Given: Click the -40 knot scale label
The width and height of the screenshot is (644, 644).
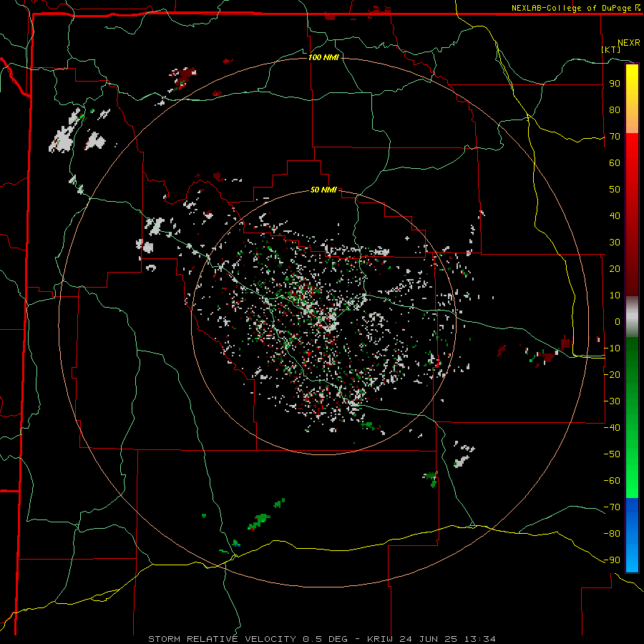Looking at the screenshot, I should (612, 428).
